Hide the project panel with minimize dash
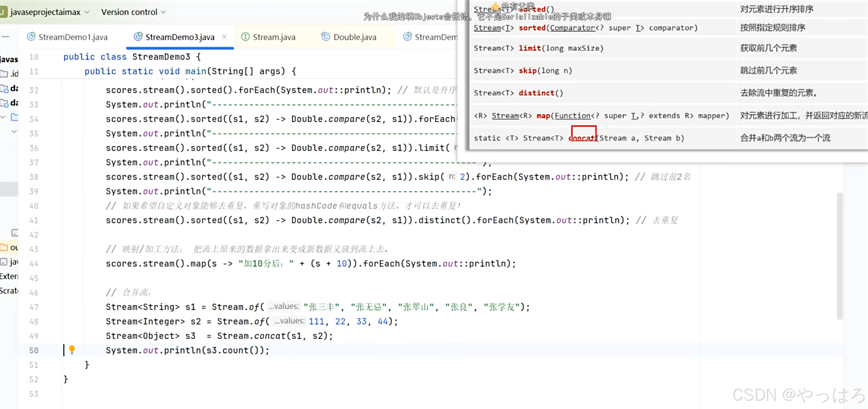The height and width of the screenshot is (409, 868). coord(5,36)
